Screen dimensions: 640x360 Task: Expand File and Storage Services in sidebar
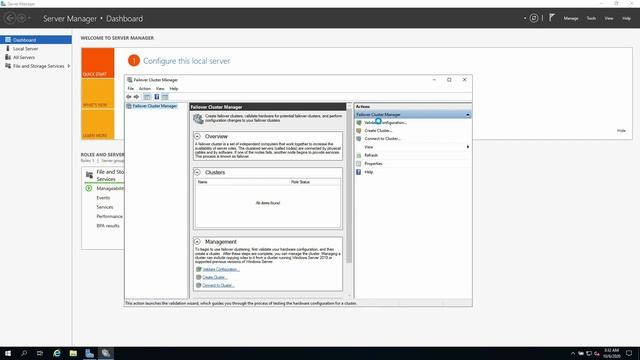click(69, 66)
